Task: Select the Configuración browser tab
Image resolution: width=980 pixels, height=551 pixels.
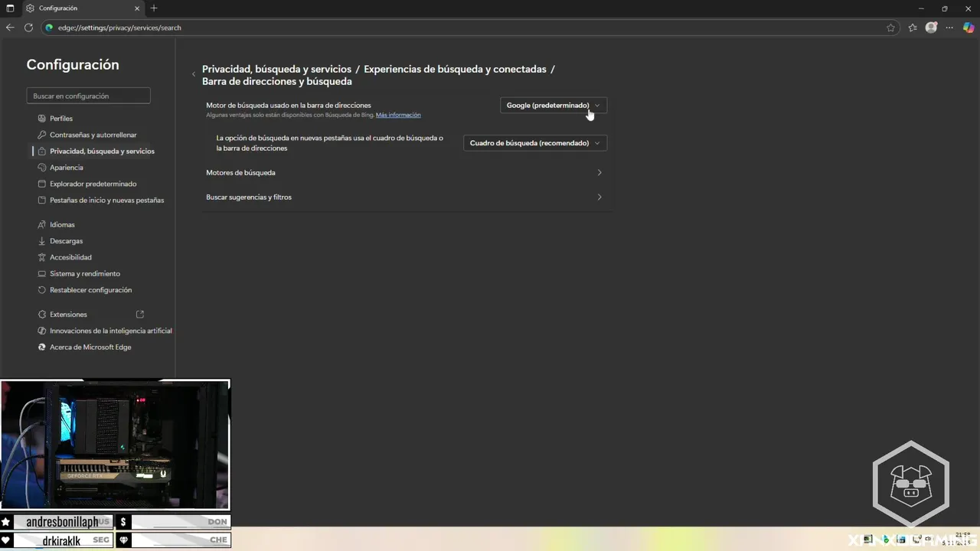Action: coord(83,8)
